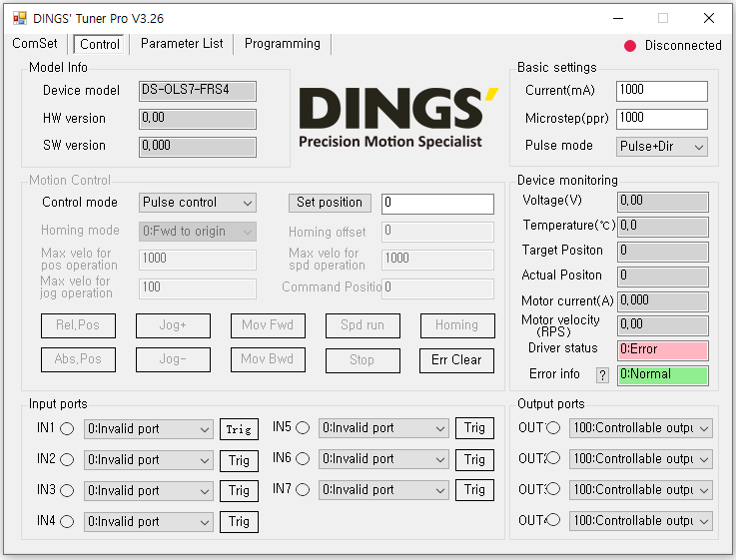Open the IN4 port function dropdown
Screen dimensions: 736x560
pyautogui.click(x=149, y=522)
